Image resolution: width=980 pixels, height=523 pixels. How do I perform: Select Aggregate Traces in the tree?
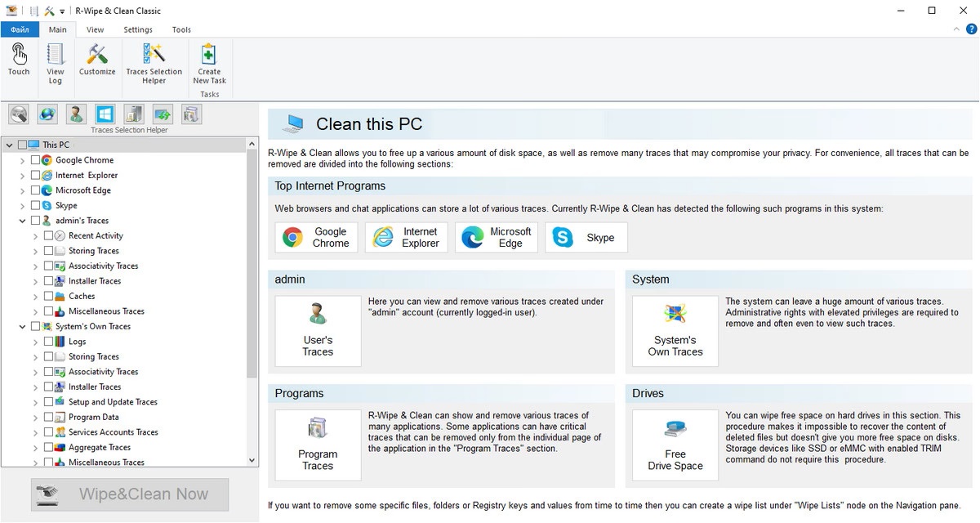[100, 447]
